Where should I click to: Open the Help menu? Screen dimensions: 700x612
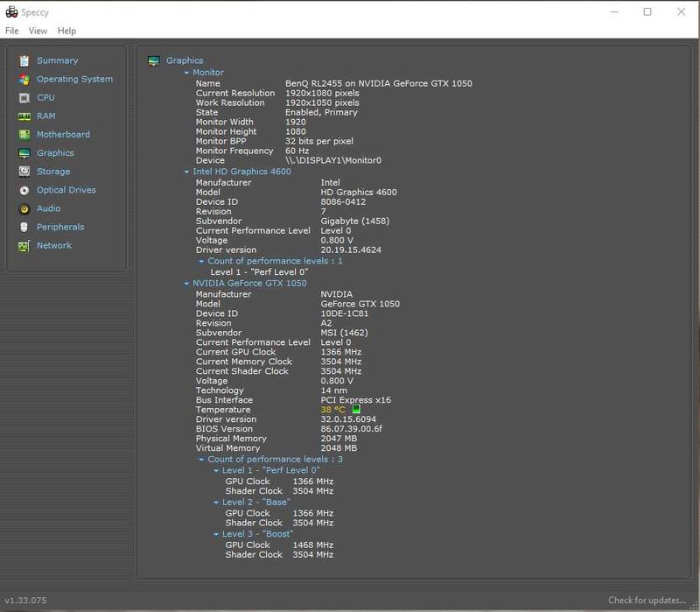coord(66,31)
